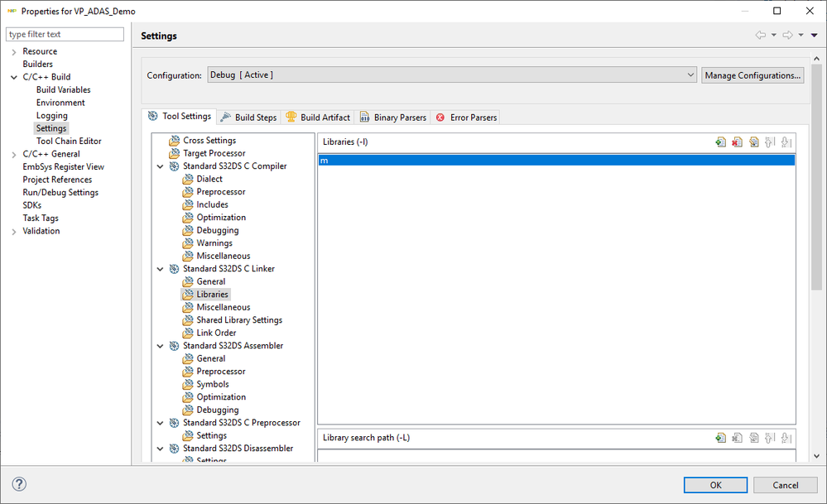Delete selected library in Libraries (-l) toolbar

coord(738,142)
